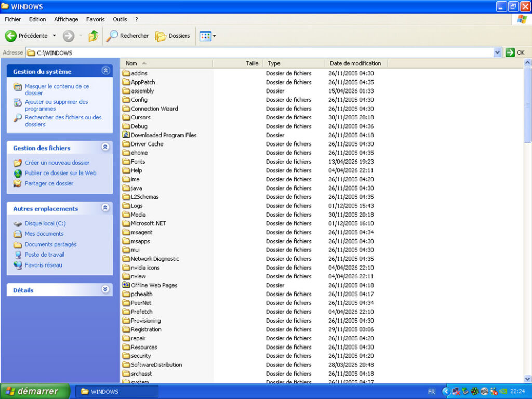Image resolution: width=532 pixels, height=399 pixels.
Task: Select the Driver Cache folder name
Action: tap(147, 144)
